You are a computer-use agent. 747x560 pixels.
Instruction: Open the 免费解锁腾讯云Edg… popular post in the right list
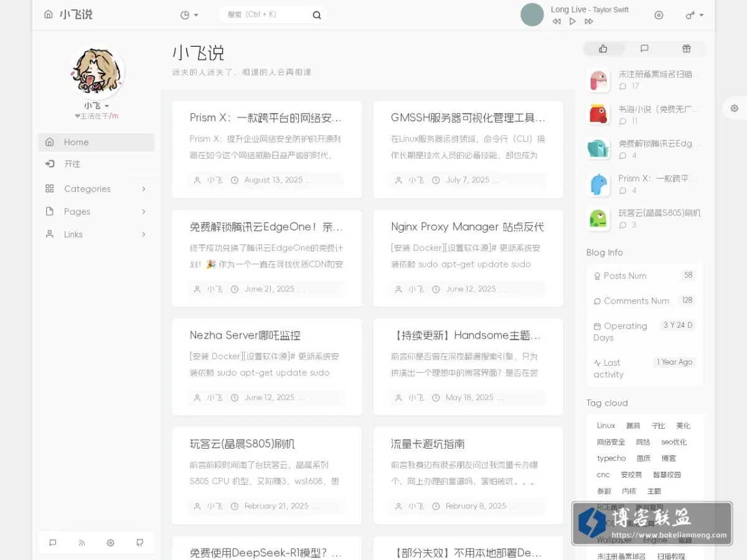click(x=659, y=144)
